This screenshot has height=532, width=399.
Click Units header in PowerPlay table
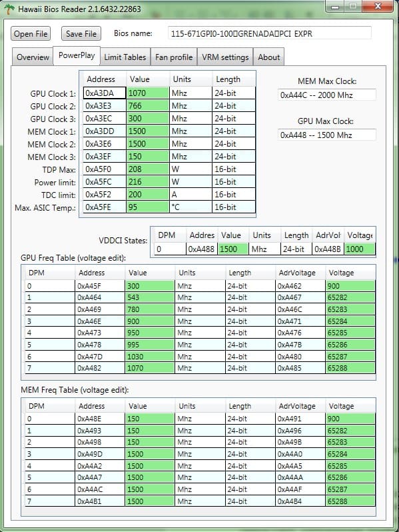(x=191, y=79)
